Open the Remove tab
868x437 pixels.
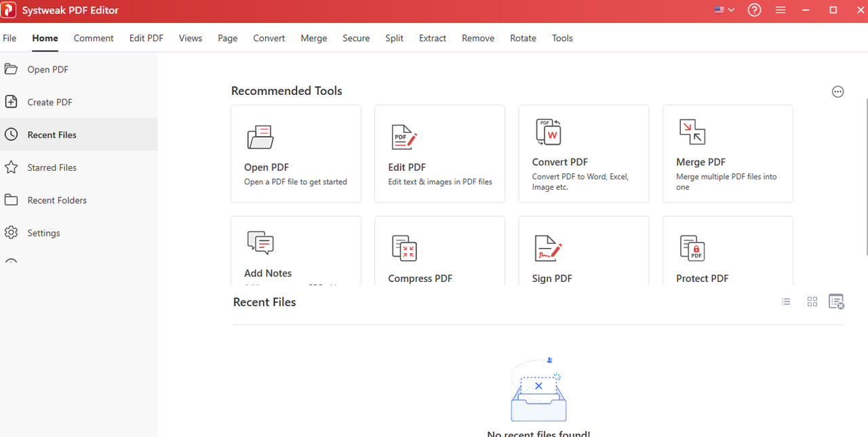[478, 38]
